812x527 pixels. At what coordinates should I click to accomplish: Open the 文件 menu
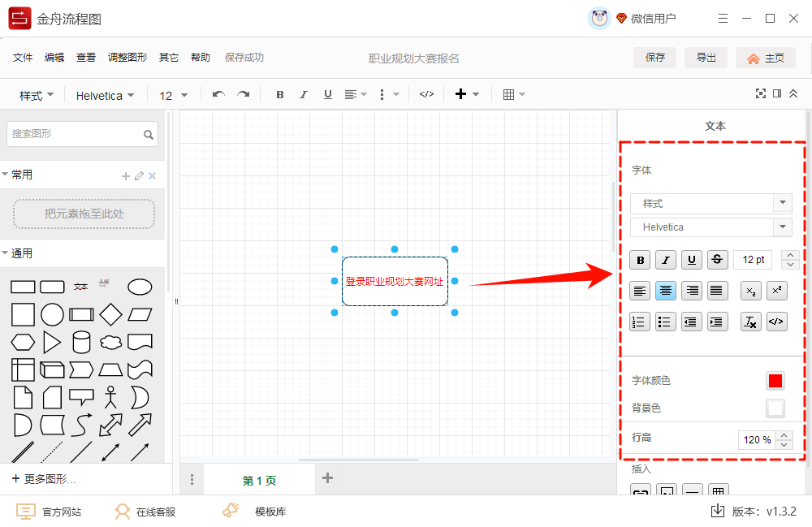[22, 57]
